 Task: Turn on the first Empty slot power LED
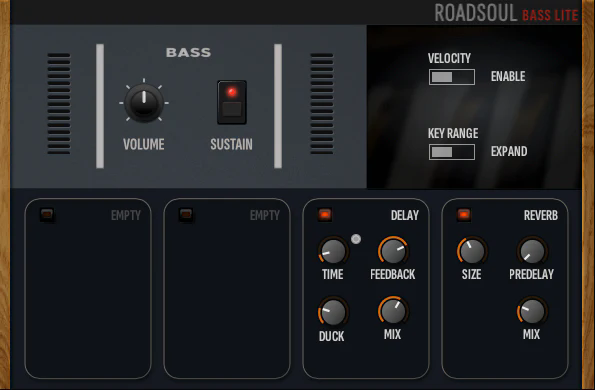click(47, 215)
